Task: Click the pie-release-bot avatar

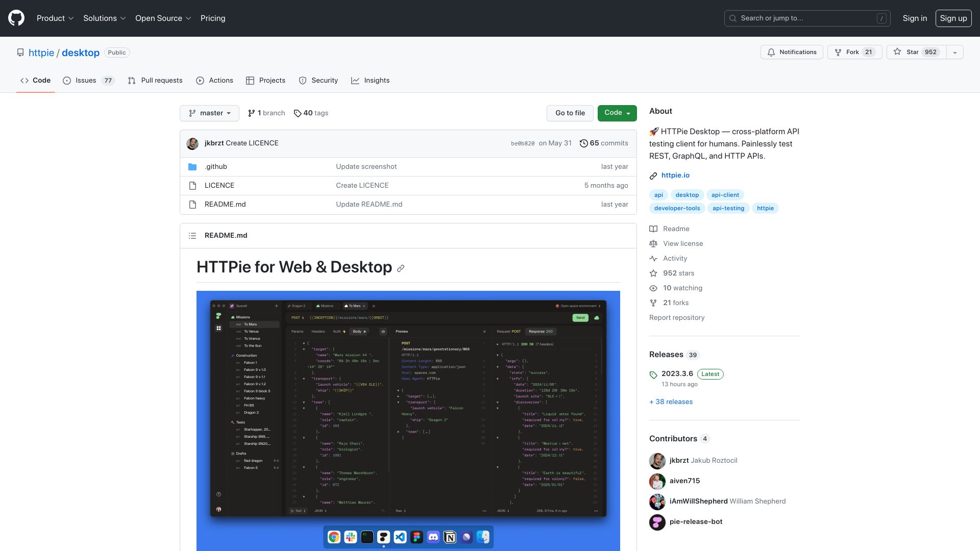Action: point(657,522)
